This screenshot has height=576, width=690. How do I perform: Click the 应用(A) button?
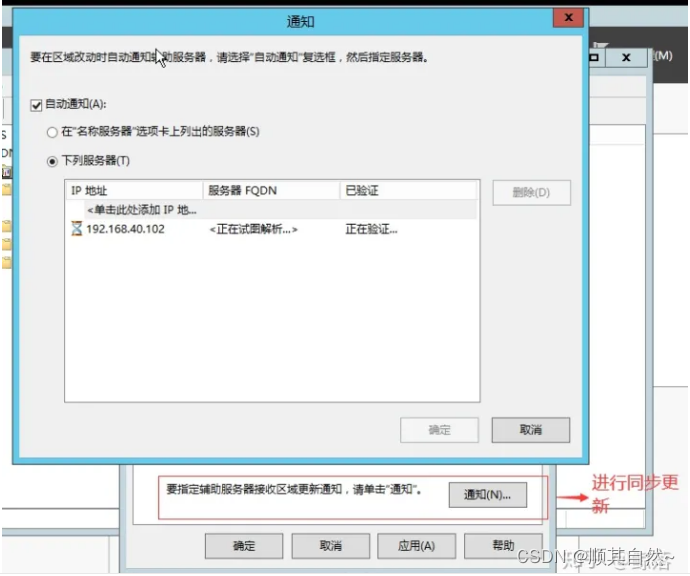click(416, 546)
